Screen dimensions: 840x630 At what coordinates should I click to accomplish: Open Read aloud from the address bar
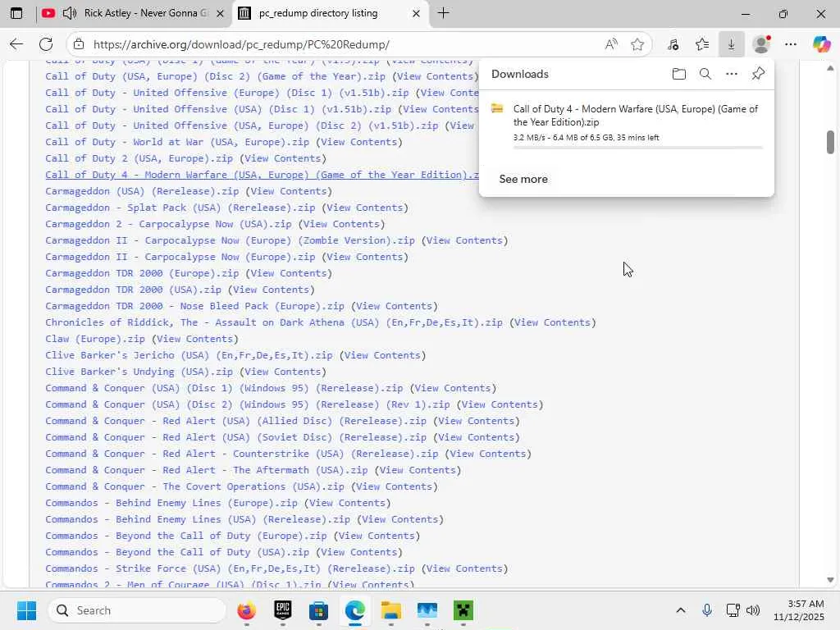[x=610, y=44]
